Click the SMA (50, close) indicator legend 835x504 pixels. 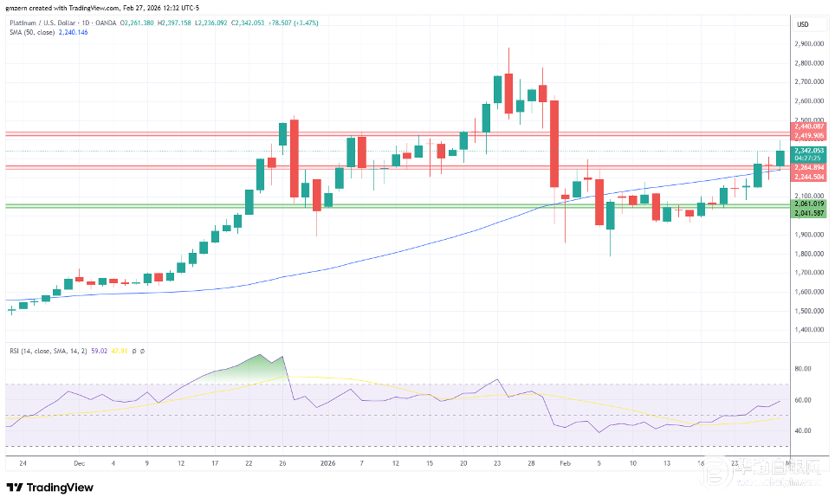click(30, 32)
